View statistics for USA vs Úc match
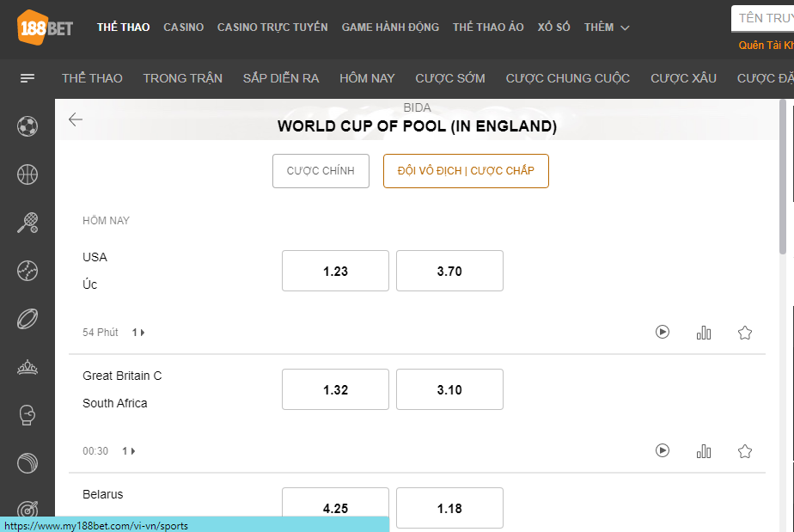 (704, 332)
